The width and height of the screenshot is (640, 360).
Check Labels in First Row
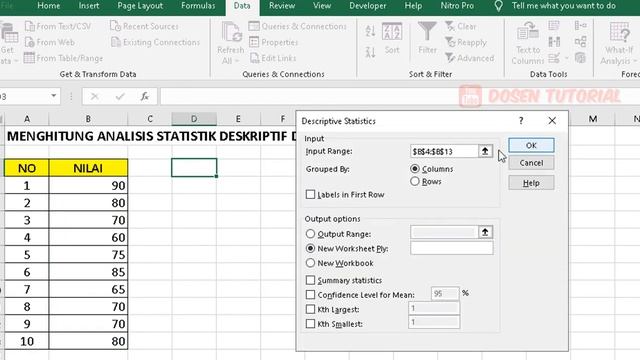(x=310, y=194)
